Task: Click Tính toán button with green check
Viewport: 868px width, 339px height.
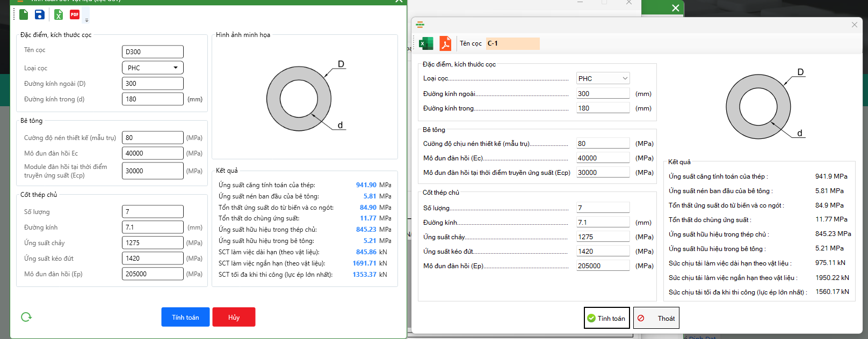Action: [606, 318]
